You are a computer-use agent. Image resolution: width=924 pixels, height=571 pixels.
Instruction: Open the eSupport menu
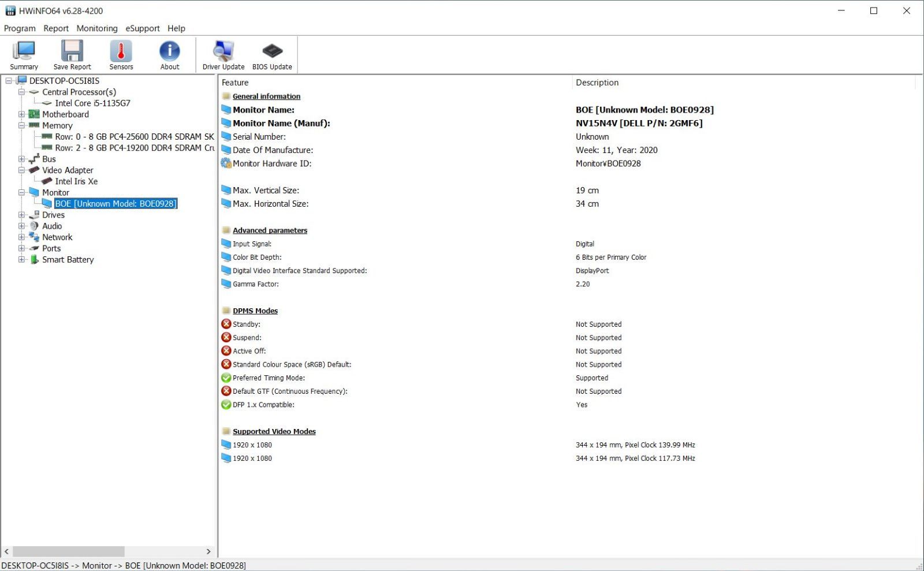click(x=143, y=28)
